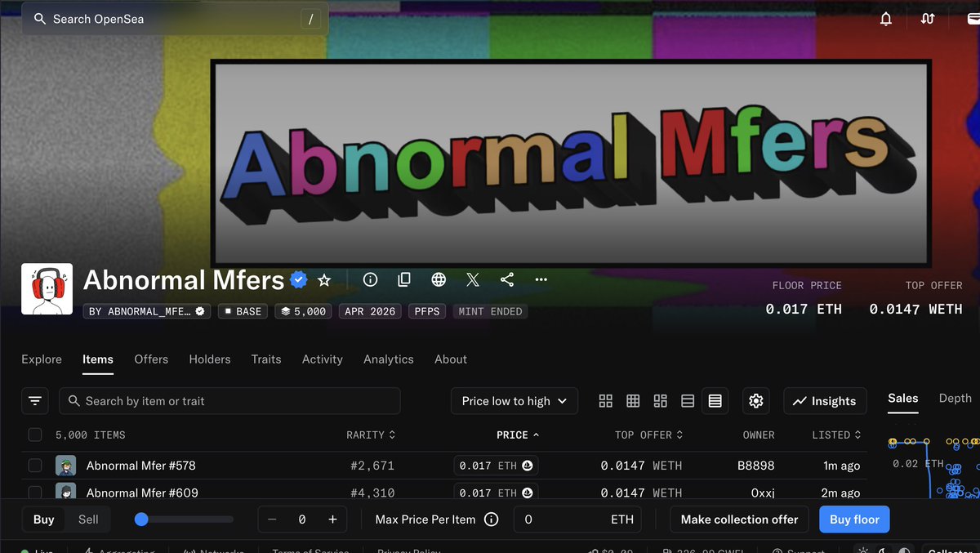This screenshot has height=553, width=980.
Task: Select the table list view icon
Action: (715, 401)
